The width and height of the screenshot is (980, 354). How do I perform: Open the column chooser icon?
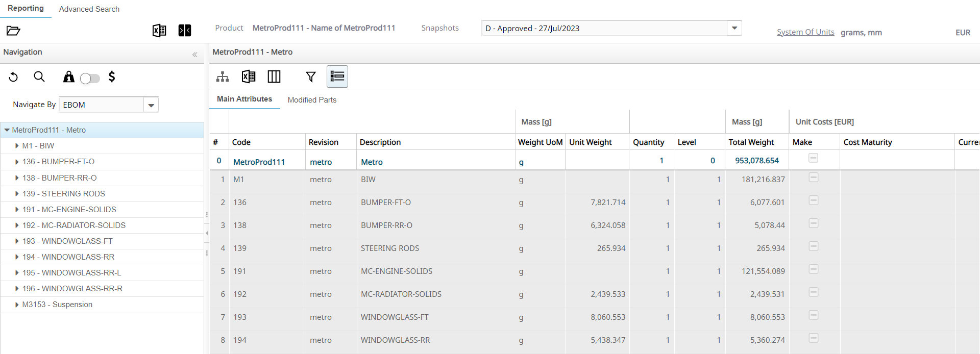(274, 77)
